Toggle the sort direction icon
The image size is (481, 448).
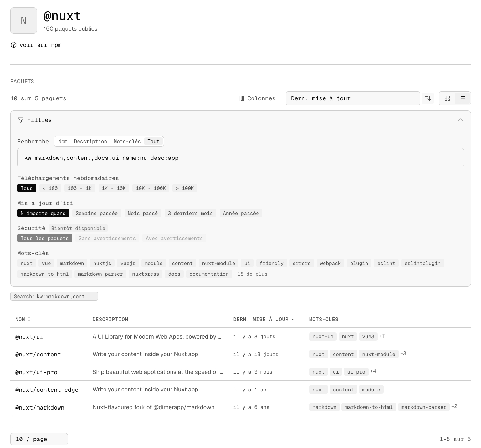[428, 98]
